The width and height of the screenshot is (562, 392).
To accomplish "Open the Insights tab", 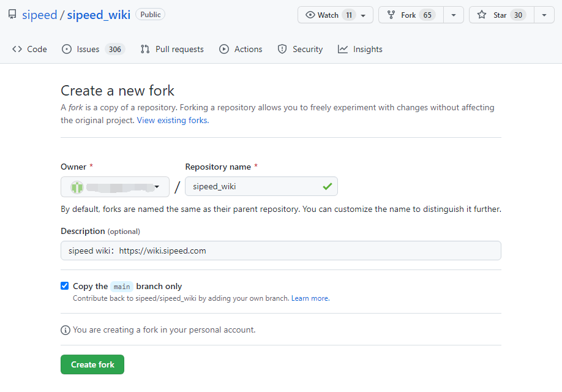I will pos(360,49).
